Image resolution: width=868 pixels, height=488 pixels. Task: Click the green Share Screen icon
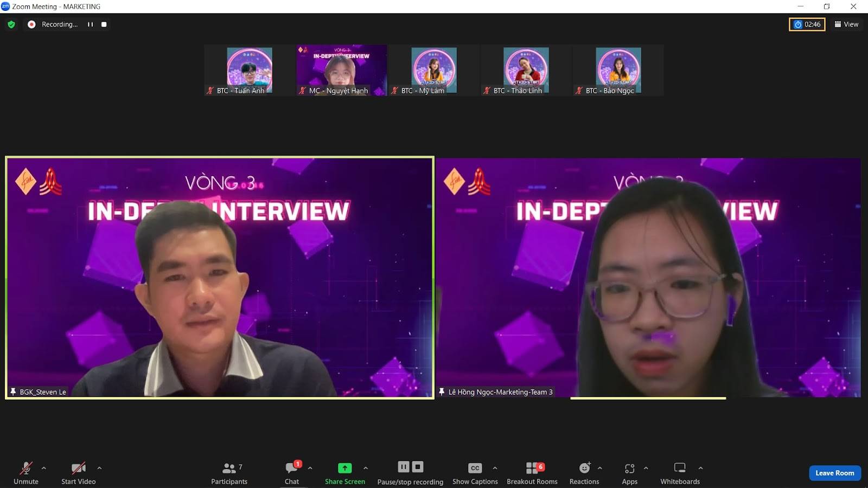344,468
